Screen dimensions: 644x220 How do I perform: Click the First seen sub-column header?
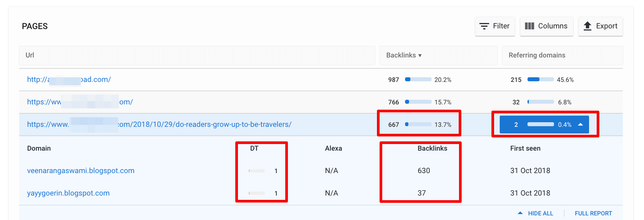click(525, 148)
